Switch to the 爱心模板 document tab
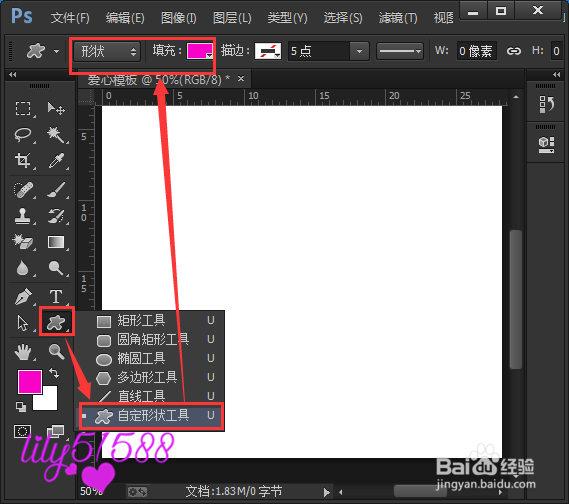569x504 pixels. 158,79
